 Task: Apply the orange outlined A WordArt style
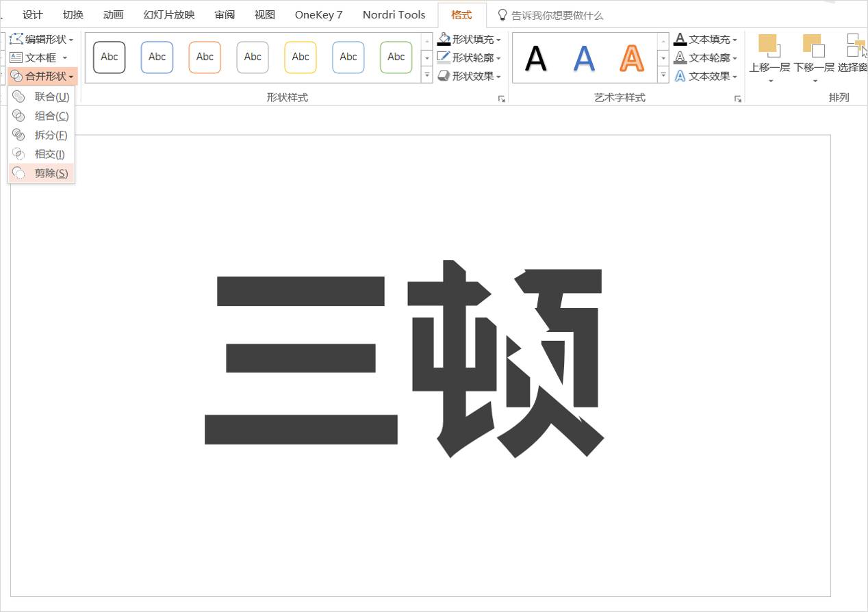[632, 58]
